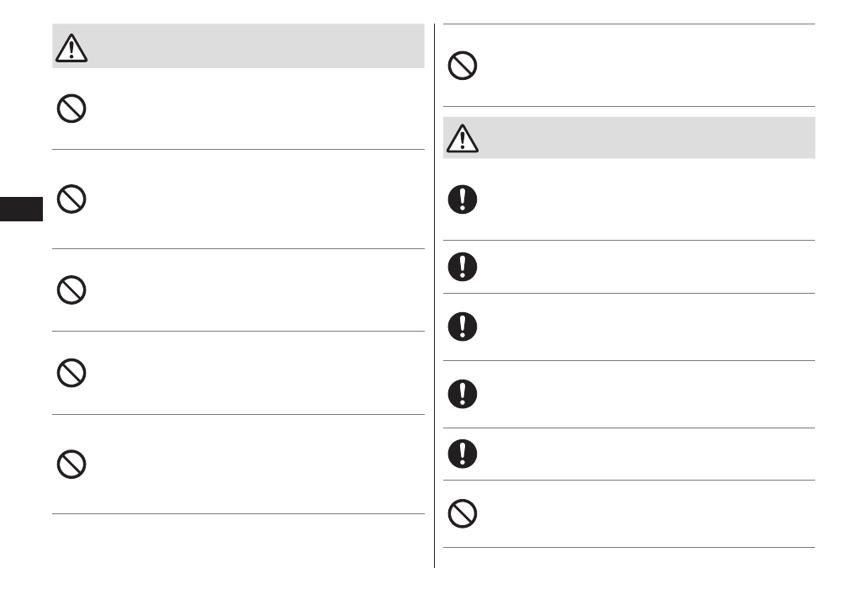Click the gray header bar in left column

point(252,46)
